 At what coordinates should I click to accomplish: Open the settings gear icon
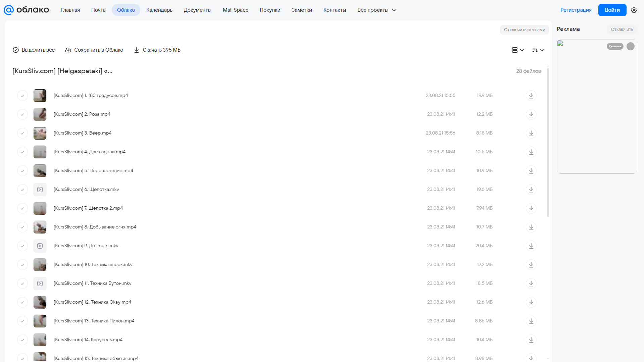(634, 10)
